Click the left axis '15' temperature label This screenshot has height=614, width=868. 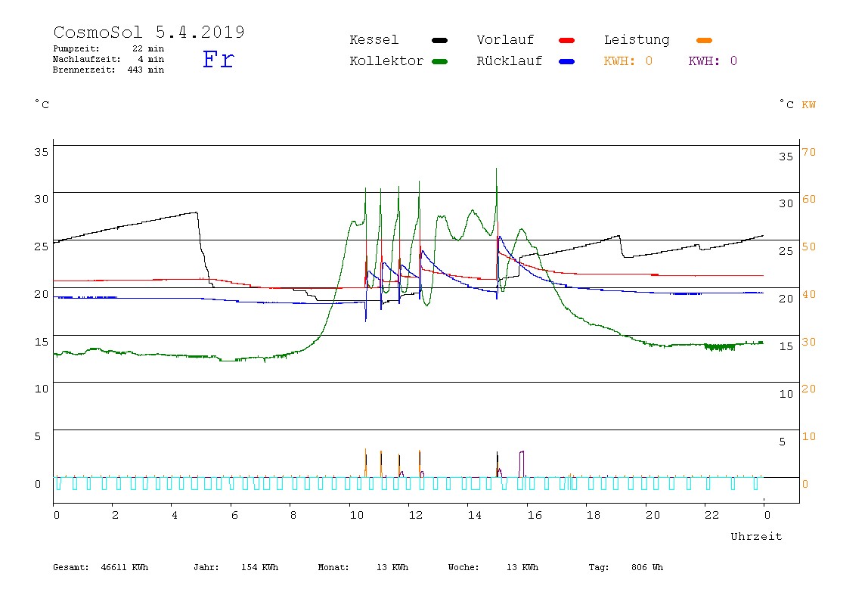(x=42, y=342)
